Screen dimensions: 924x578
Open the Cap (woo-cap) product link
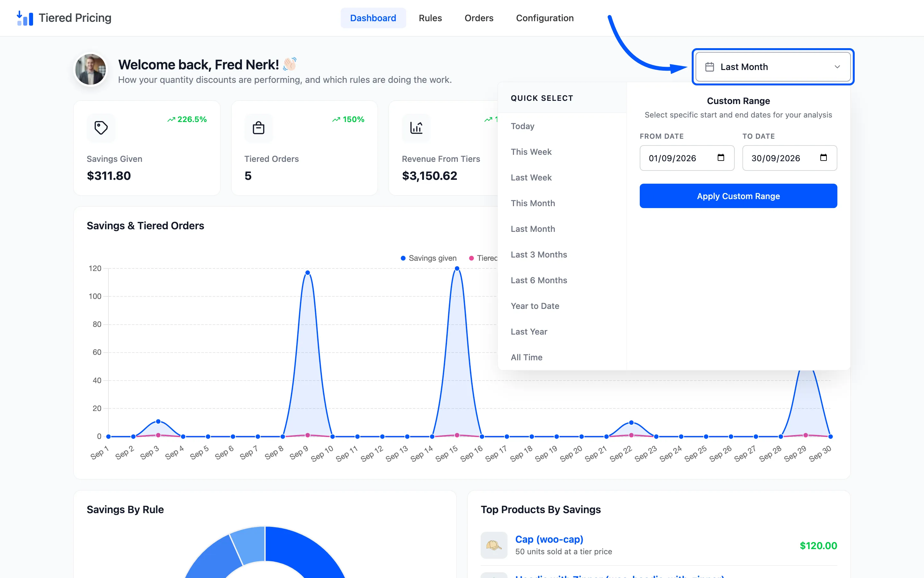point(549,539)
